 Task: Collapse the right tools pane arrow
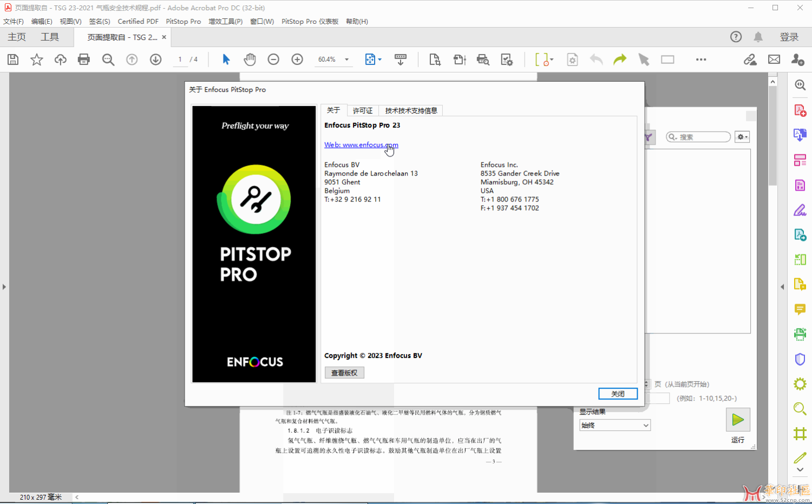pos(782,287)
